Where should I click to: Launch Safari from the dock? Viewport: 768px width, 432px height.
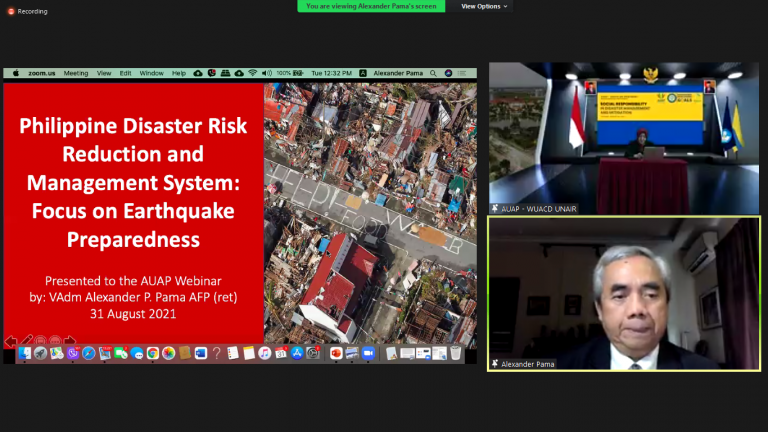pyautogui.click(x=88, y=353)
